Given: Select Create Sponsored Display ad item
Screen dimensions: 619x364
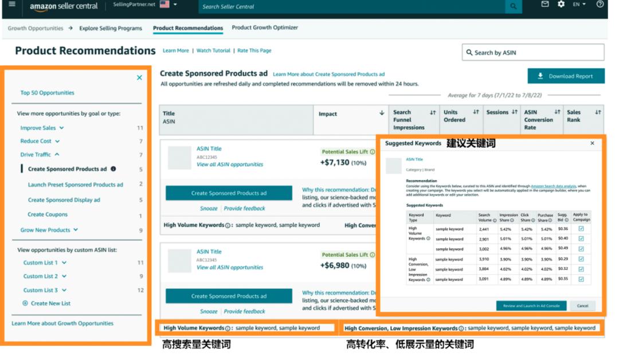Looking at the screenshot, I should 64,199.
